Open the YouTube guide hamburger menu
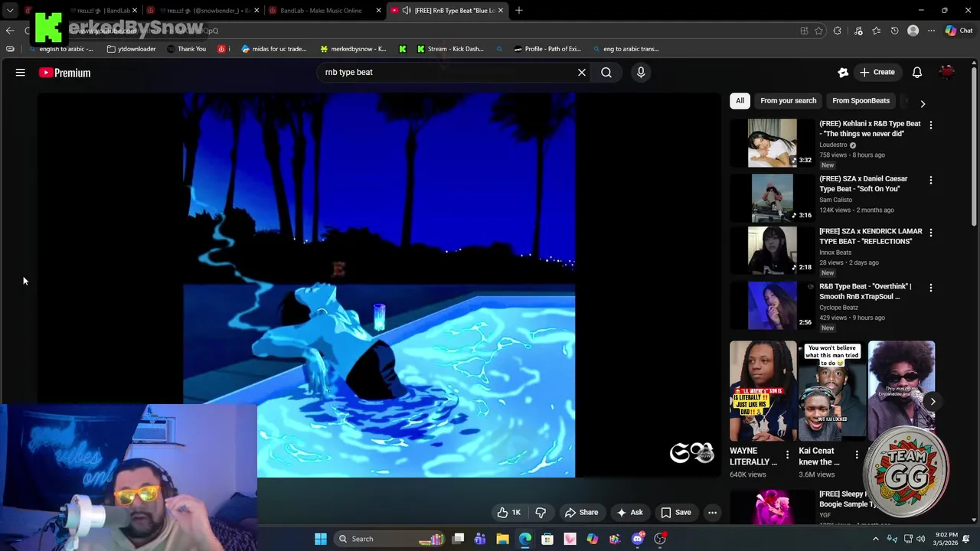This screenshot has height=551, width=980. 21,73
